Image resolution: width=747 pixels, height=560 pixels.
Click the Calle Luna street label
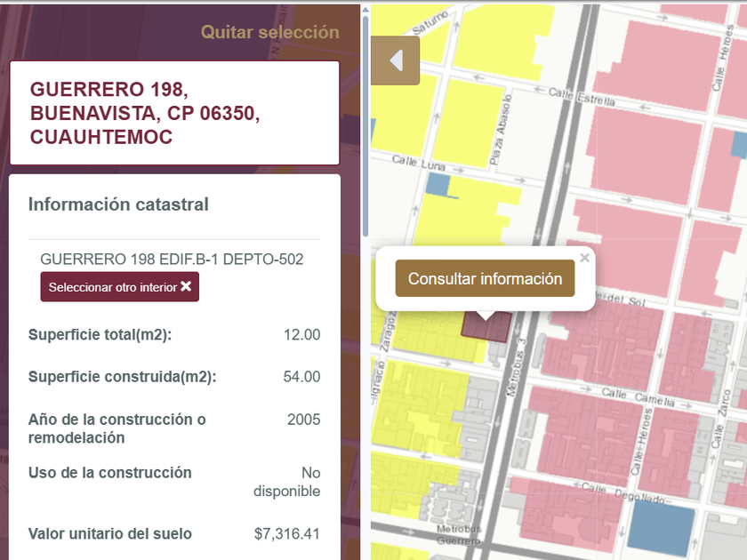[x=418, y=163]
